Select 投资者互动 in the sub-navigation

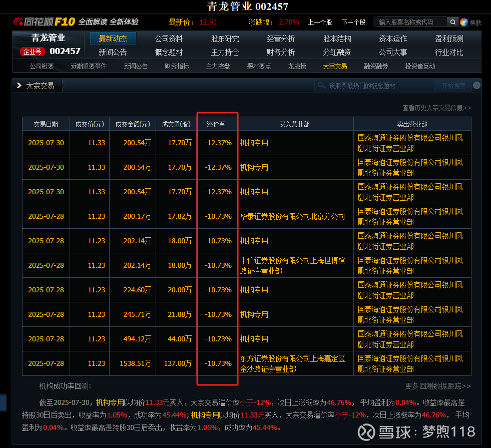420,66
